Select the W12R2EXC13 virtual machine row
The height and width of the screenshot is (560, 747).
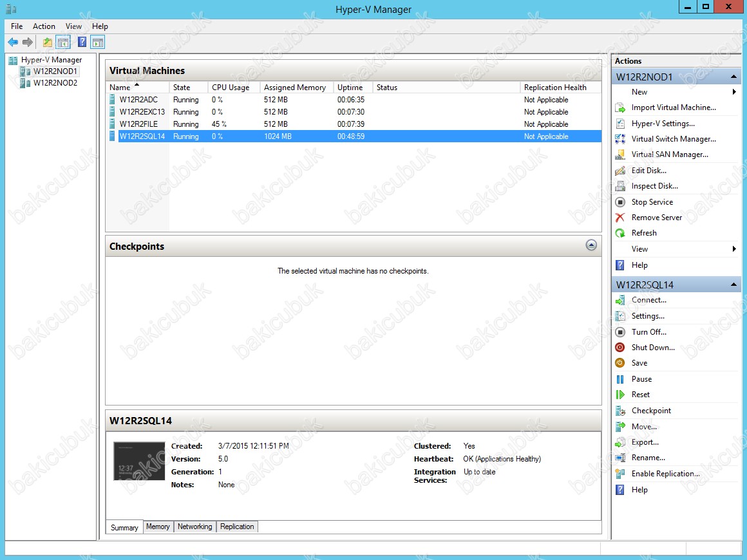pos(354,112)
